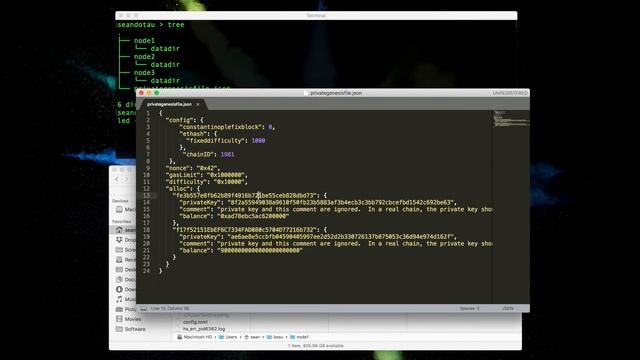The image size is (640, 360).
Task: Select the privategenesisfile.json tab in Sublime Text
Action: coord(169,104)
